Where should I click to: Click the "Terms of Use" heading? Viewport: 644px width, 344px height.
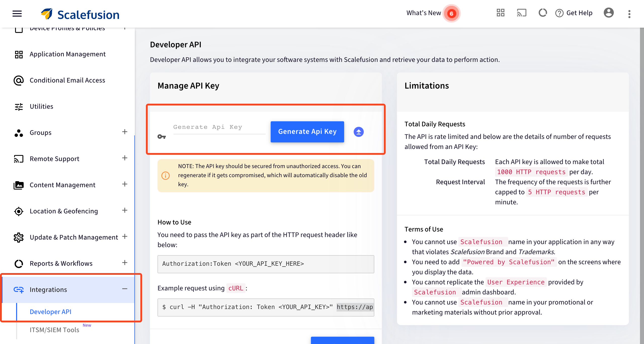[424, 230]
